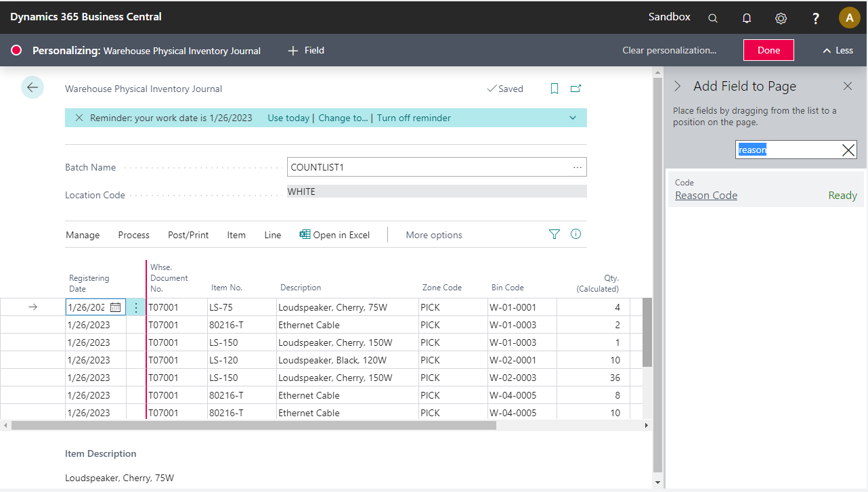
Task: Click the Sandbox environment label
Action: point(670,17)
